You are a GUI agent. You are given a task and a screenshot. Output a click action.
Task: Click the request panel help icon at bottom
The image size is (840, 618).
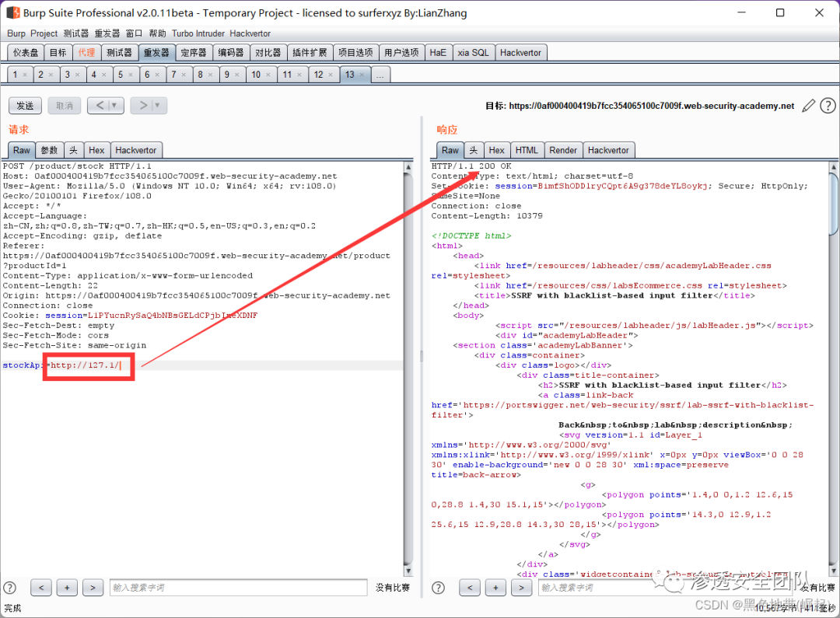[9, 588]
